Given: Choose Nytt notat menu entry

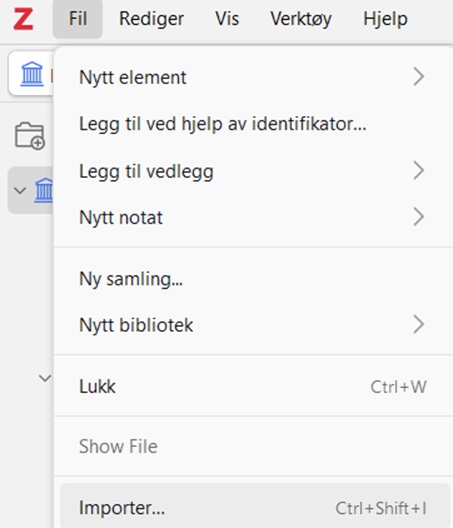Looking at the screenshot, I should (x=253, y=218).
